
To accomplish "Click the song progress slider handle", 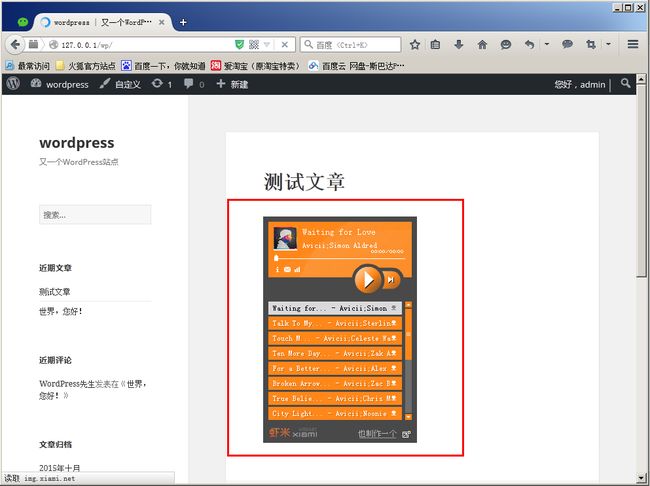I will [x=276, y=258].
